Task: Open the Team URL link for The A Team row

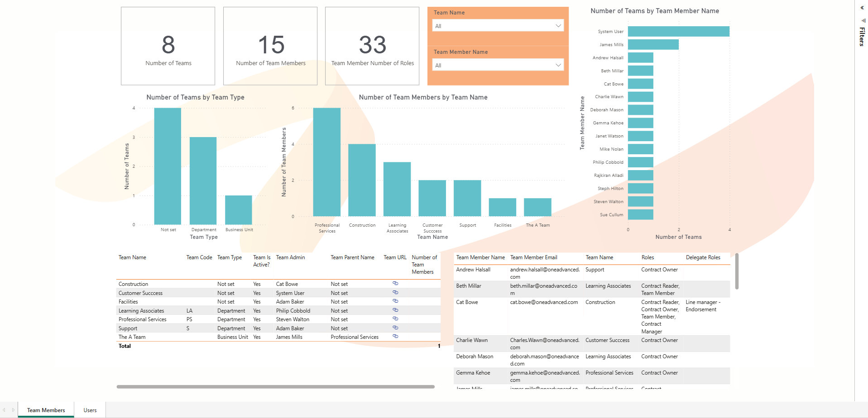Action: tap(395, 336)
